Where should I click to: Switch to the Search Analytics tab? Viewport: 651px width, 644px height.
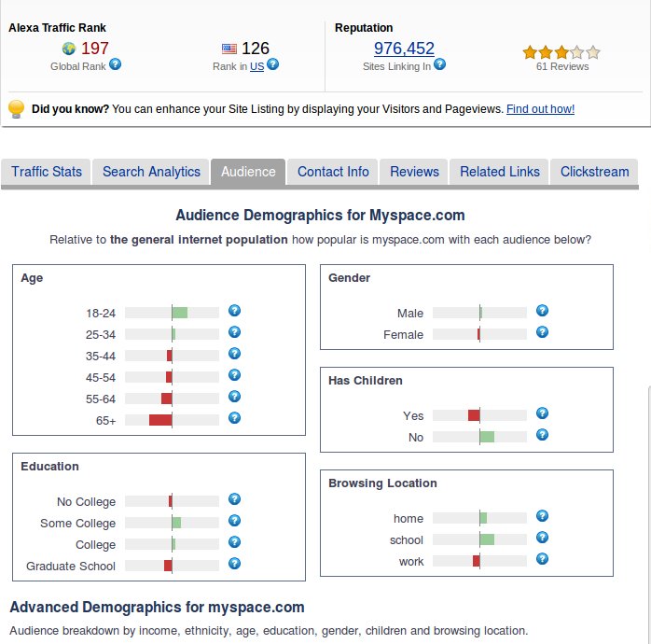click(x=151, y=172)
